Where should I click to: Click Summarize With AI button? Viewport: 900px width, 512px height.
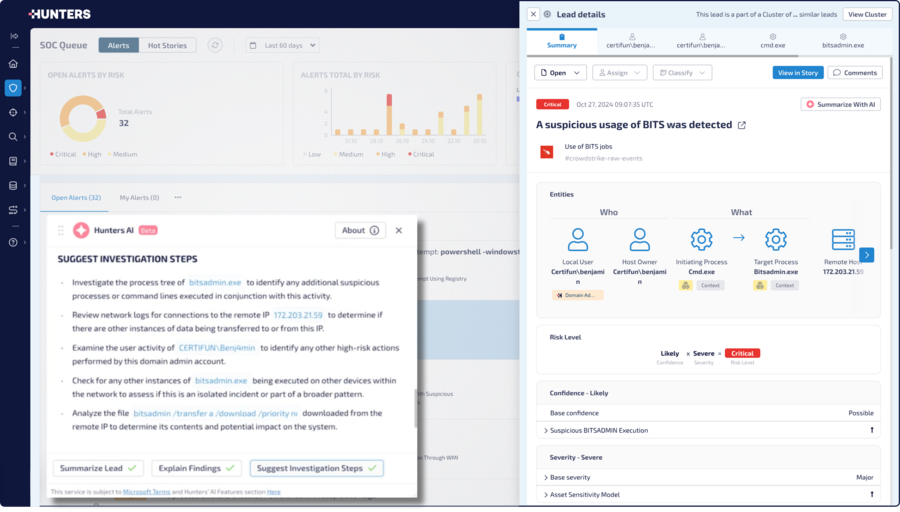[841, 104]
